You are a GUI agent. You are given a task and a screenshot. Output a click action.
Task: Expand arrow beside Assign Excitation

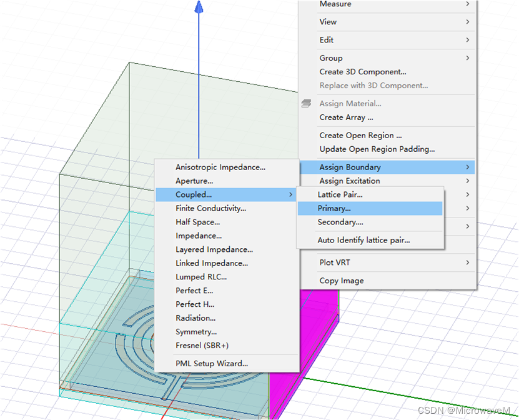point(467,181)
